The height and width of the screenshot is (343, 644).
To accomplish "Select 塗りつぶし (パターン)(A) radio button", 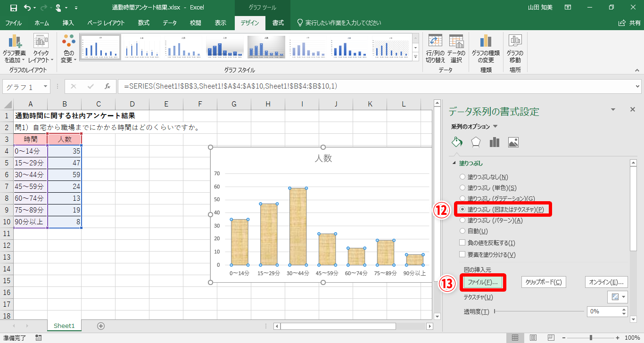I will tap(462, 220).
